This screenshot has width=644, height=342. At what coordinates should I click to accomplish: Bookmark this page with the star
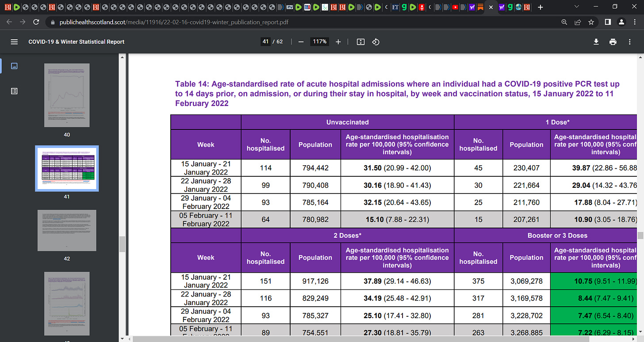(591, 22)
